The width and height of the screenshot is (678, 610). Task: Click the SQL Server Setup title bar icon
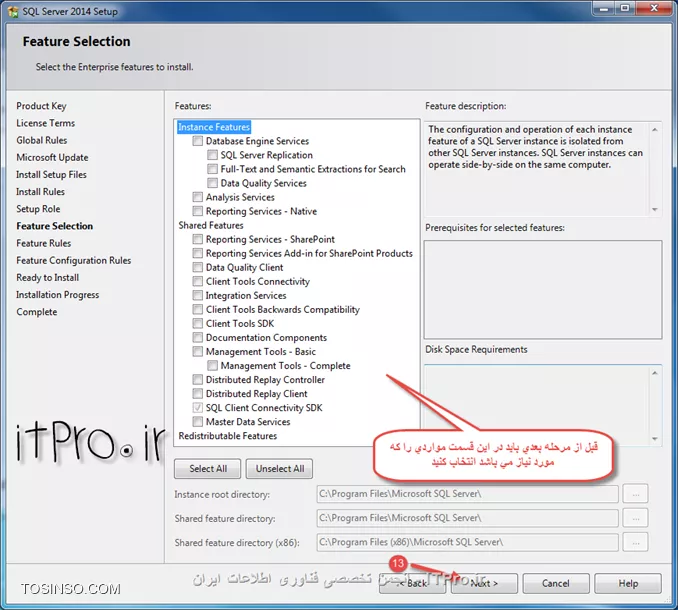click(x=13, y=11)
